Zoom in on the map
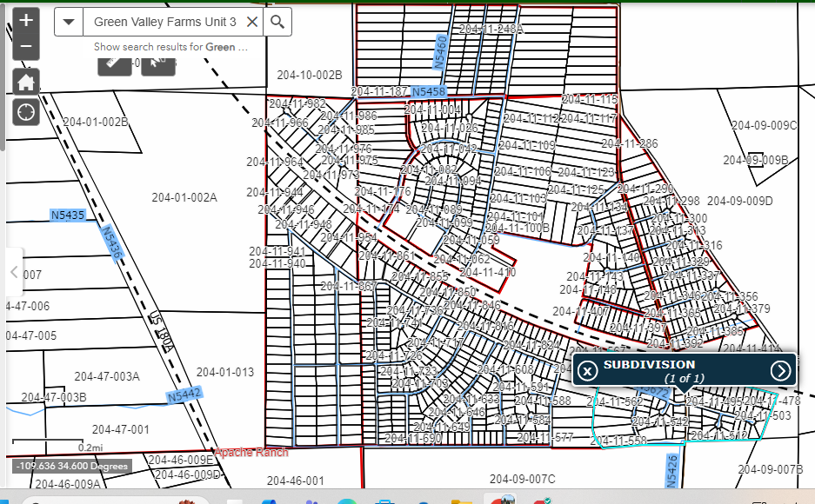Viewport: 815px width, 504px height. [x=26, y=20]
